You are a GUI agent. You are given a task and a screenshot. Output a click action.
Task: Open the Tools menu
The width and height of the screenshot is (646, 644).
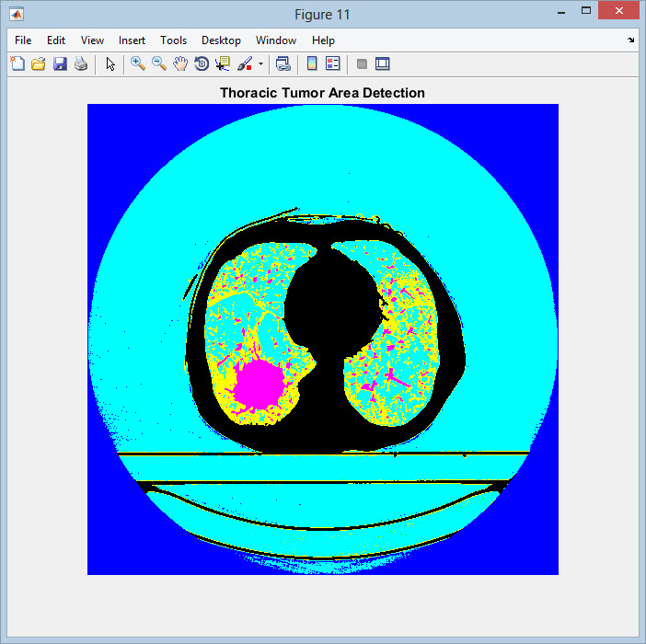173,40
